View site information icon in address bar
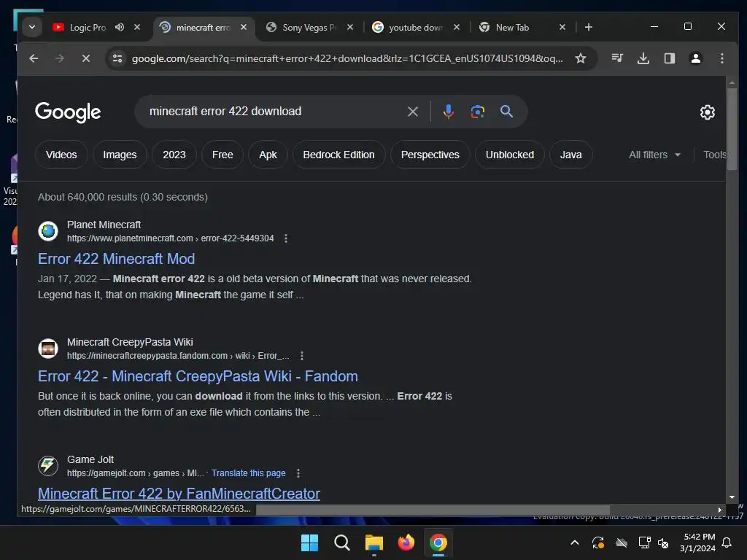The height and width of the screenshot is (560, 747). 117,58
